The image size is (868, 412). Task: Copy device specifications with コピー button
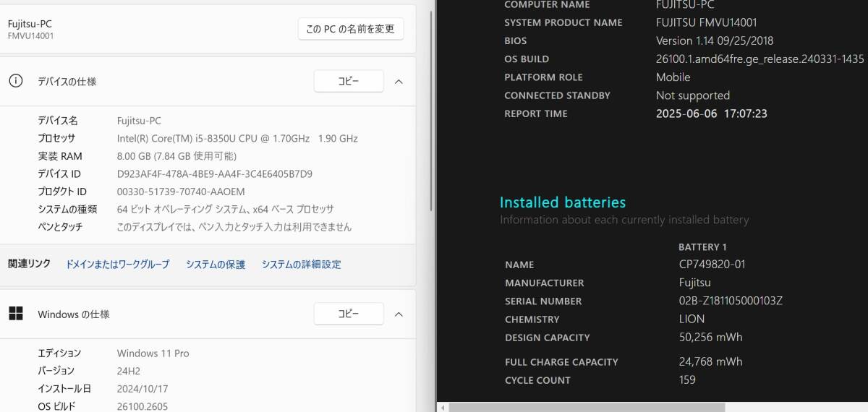point(349,81)
